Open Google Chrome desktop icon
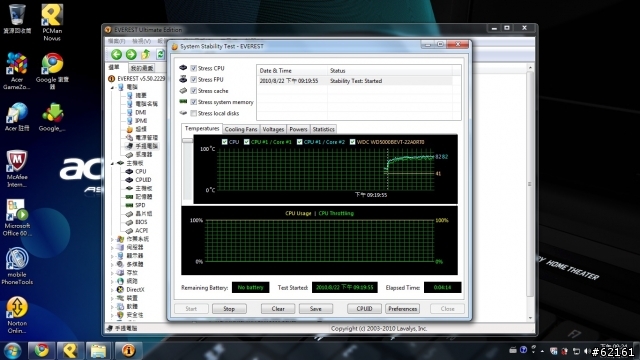The width and height of the screenshot is (640, 360). point(52,71)
